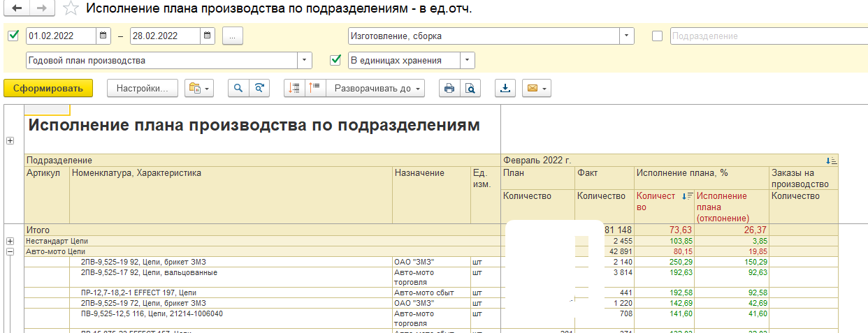Open the Изготовление, сборка dropdown

[627, 36]
